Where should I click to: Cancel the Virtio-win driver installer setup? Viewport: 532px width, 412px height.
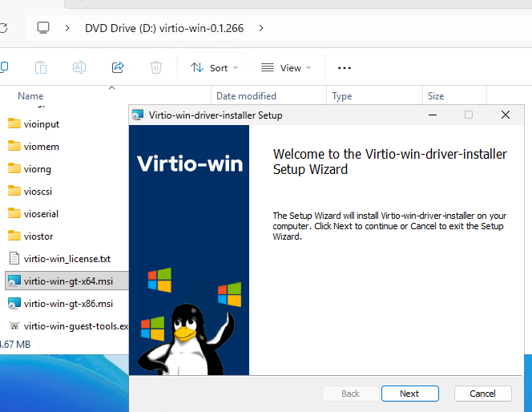[x=482, y=394]
